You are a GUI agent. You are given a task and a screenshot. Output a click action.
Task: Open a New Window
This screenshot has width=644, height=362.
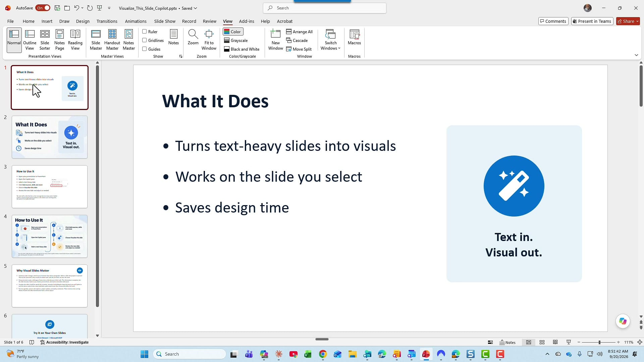(x=275, y=40)
